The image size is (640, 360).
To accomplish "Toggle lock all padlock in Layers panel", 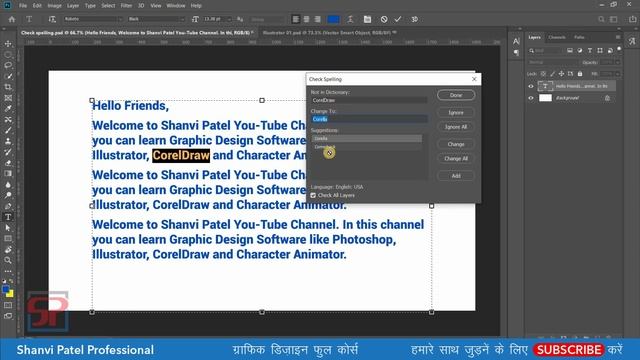I will [x=580, y=74].
